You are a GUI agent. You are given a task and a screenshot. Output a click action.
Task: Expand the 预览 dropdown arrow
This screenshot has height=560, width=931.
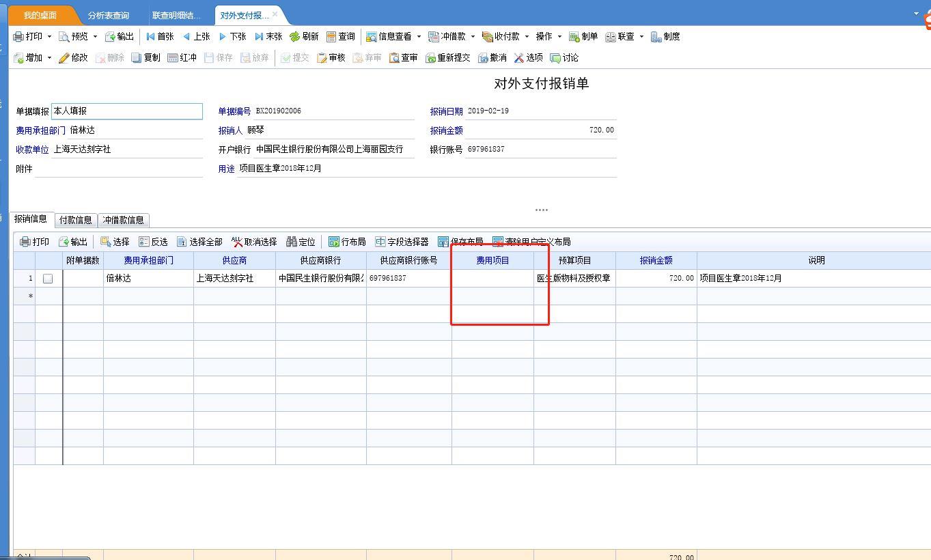click(95, 37)
